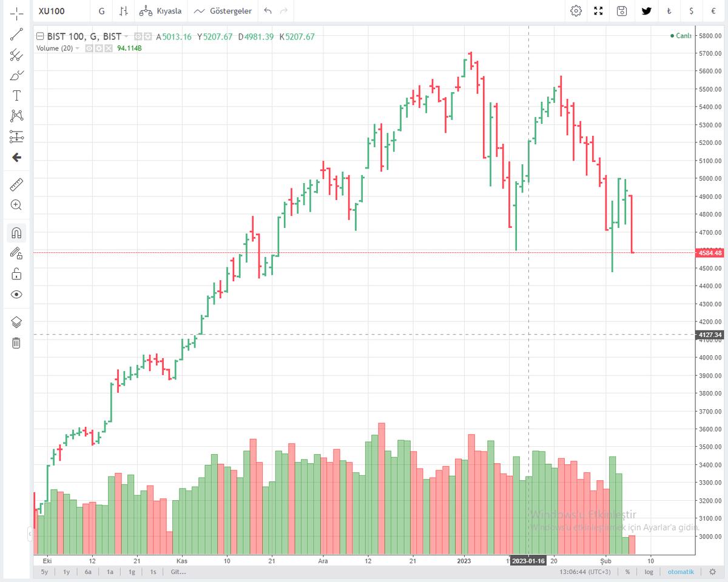Image resolution: width=728 pixels, height=582 pixels.
Task: Click the back arrow in left toolbar
Action: tap(16, 158)
